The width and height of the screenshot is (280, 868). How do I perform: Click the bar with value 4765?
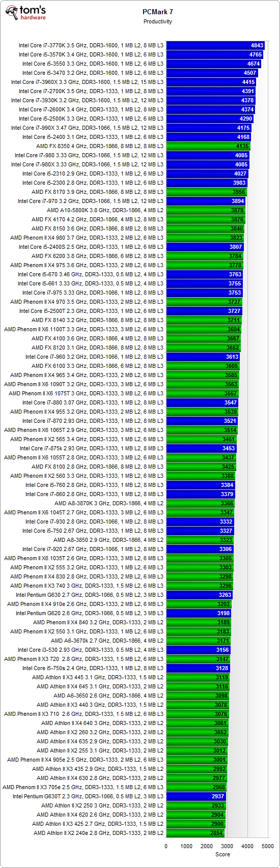[215, 54]
